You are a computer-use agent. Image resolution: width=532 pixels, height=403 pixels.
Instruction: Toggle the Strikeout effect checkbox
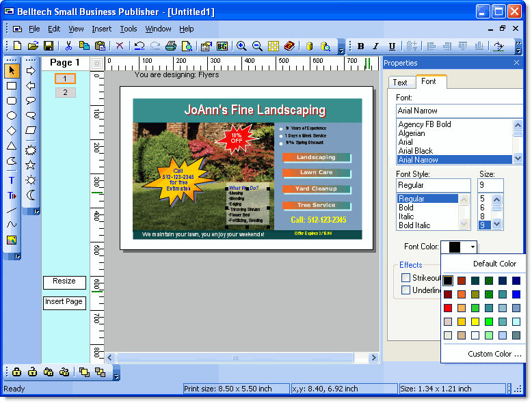click(405, 277)
